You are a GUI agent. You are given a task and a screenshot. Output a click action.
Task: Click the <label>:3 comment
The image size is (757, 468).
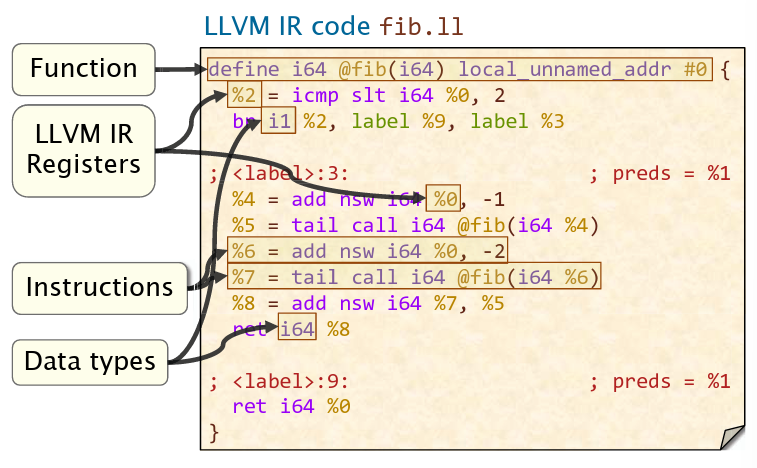(279, 174)
